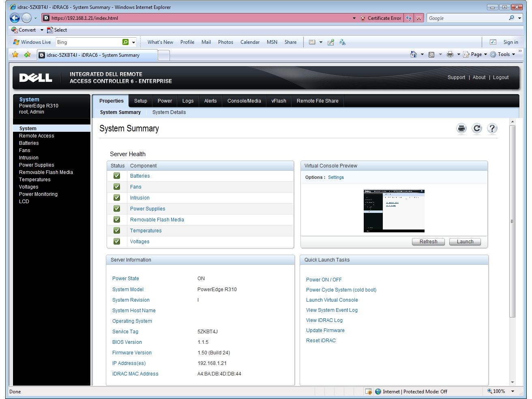This screenshot has height=399, width=532.
Task: Click the Virtual Console preview thumbnail
Action: [x=394, y=211]
